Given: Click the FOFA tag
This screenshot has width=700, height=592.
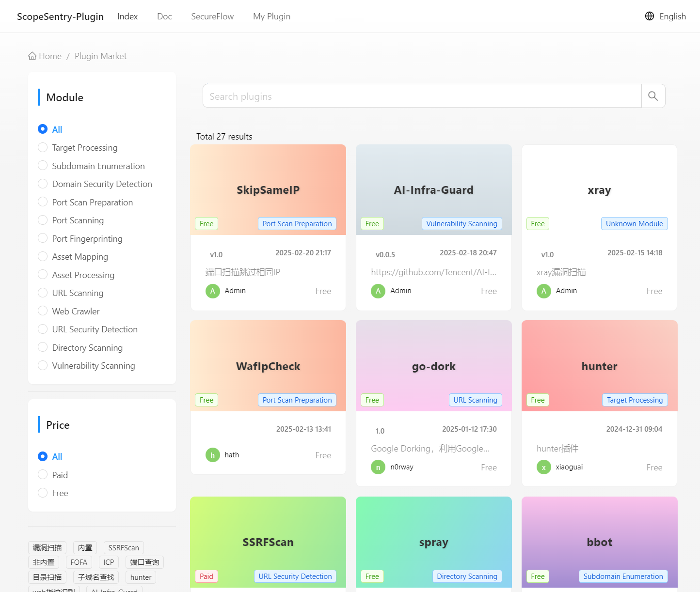Looking at the screenshot, I should 79,562.
